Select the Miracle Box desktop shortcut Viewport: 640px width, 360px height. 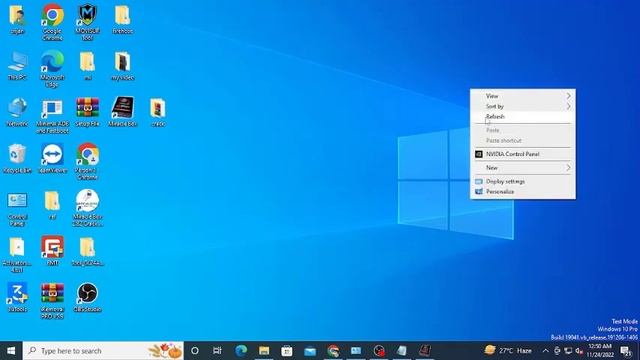coord(122,111)
